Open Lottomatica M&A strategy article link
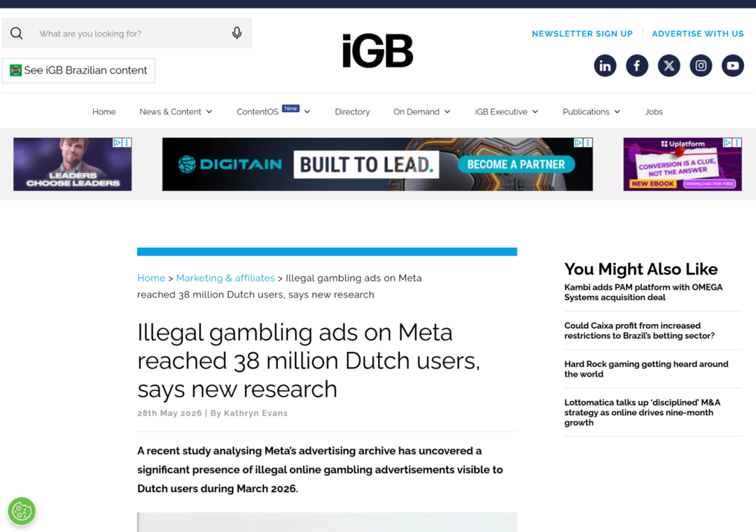 coord(642,412)
